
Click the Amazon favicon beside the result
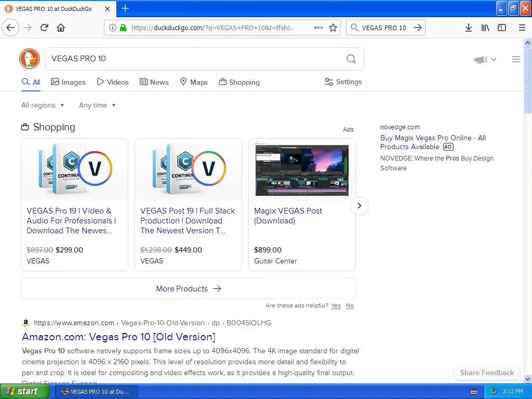click(x=26, y=323)
